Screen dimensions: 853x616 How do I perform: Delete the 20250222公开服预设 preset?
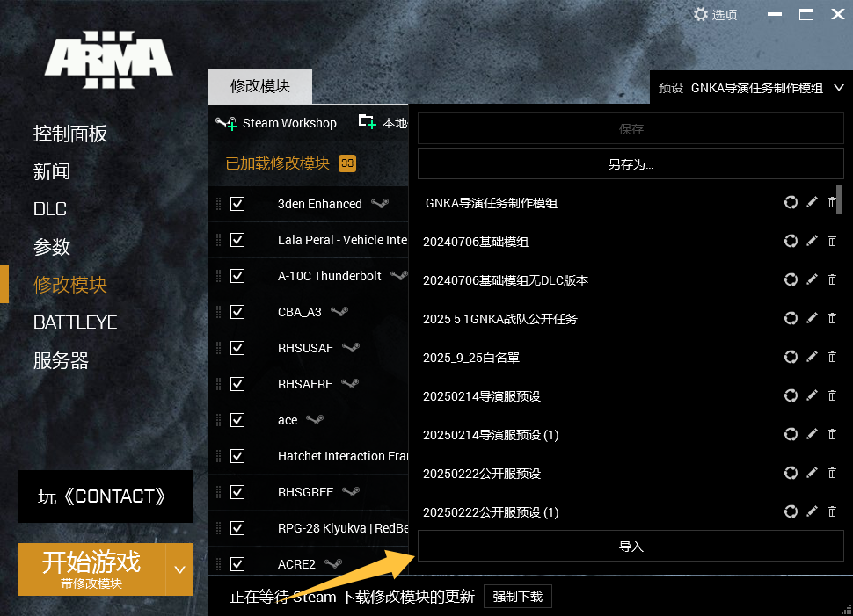(x=832, y=473)
